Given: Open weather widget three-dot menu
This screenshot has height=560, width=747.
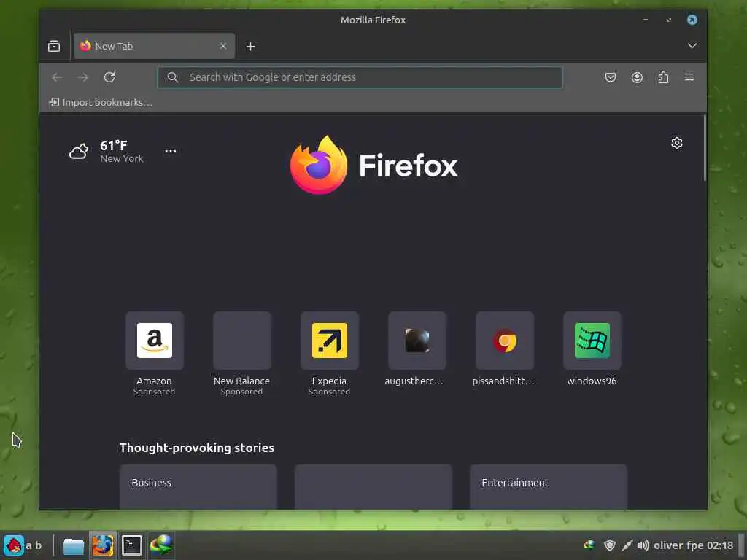Looking at the screenshot, I should click(171, 151).
